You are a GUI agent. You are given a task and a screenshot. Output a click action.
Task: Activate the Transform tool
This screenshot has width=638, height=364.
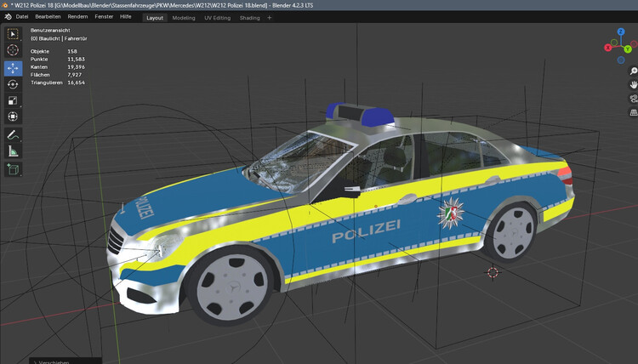[13, 117]
